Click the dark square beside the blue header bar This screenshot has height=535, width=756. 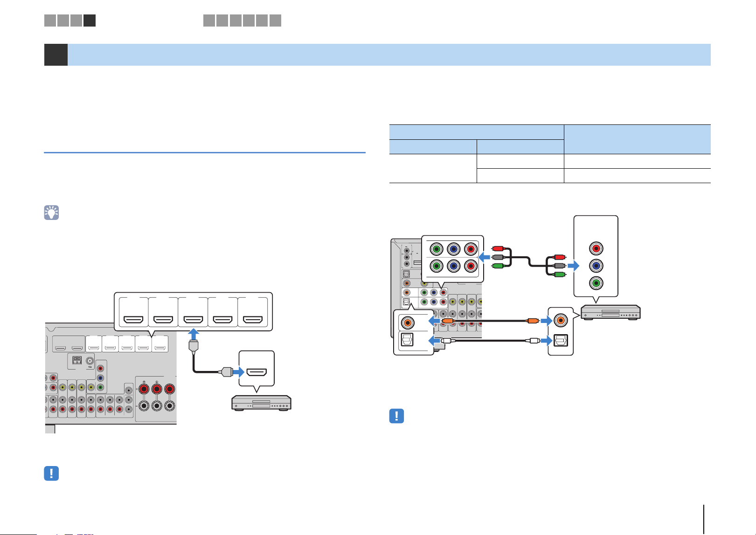click(x=55, y=55)
